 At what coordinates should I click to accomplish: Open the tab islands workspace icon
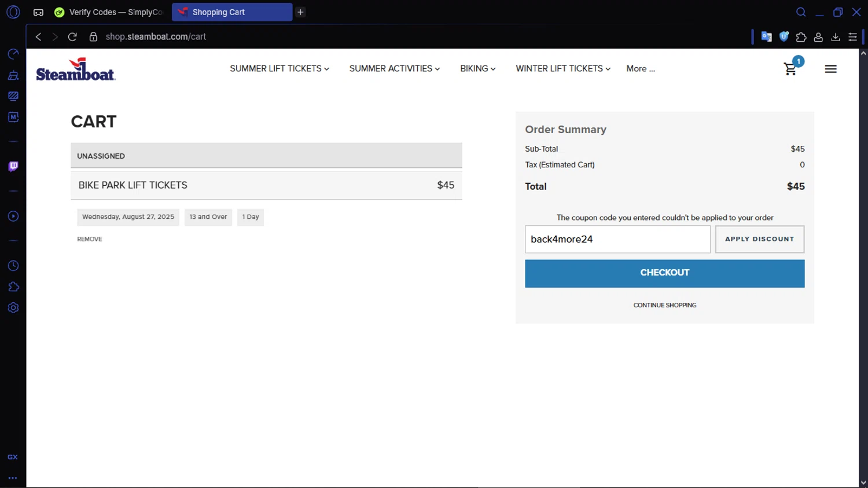[38, 12]
